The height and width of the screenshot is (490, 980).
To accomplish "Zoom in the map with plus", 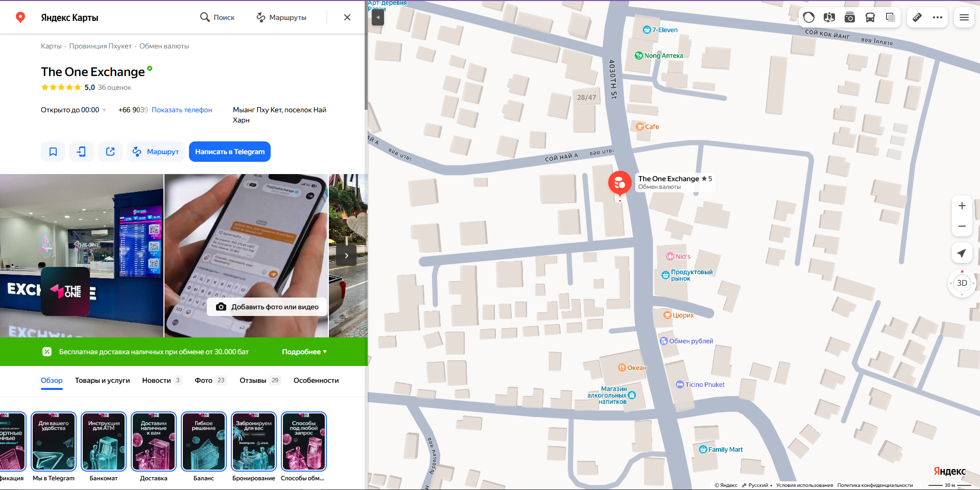I will [x=962, y=206].
